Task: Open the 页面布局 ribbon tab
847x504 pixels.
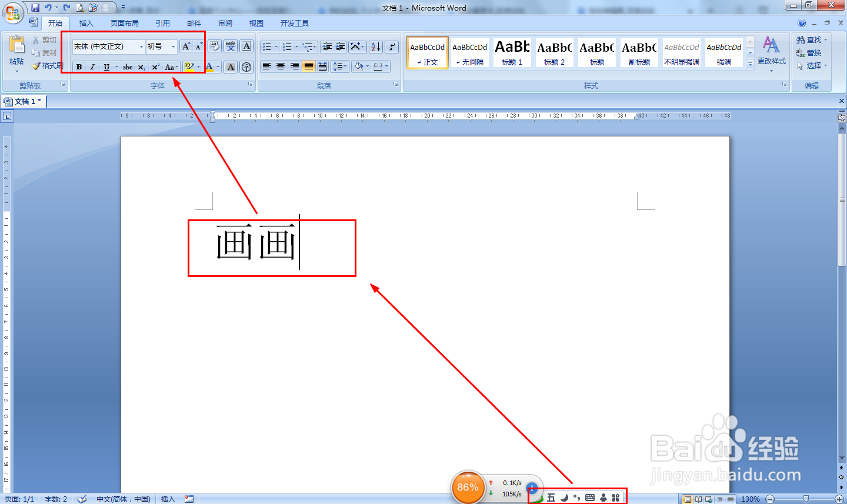Action: (x=124, y=23)
